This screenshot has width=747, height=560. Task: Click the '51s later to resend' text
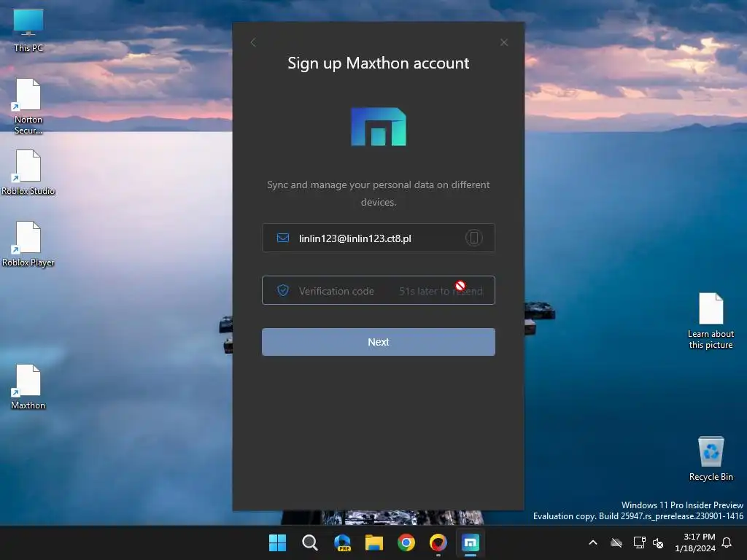click(x=441, y=291)
